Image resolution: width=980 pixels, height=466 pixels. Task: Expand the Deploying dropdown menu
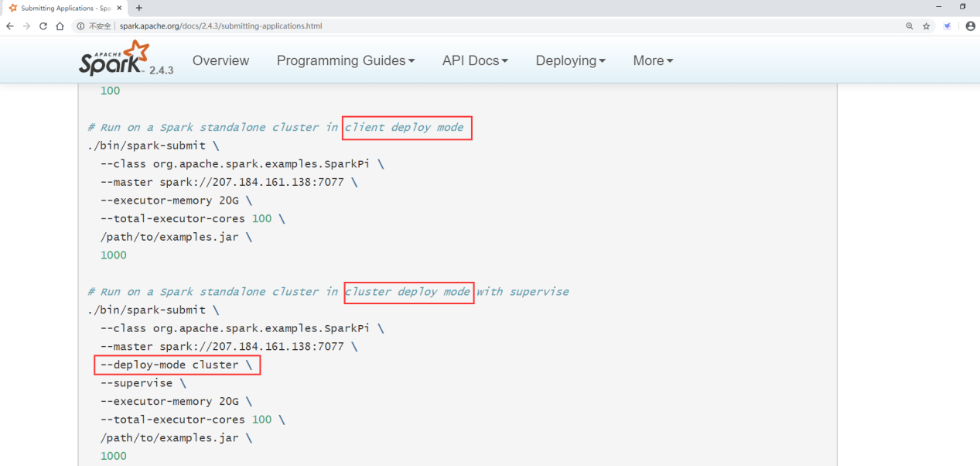click(x=570, y=60)
